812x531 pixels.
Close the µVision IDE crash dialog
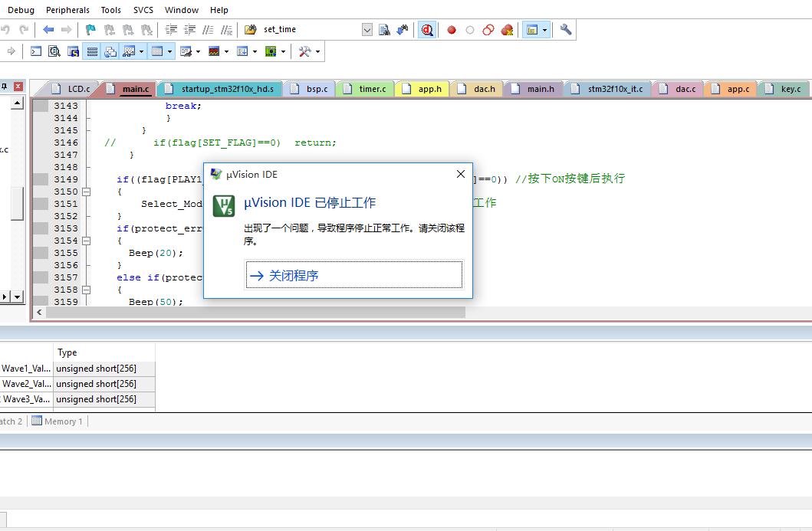pyautogui.click(x=461, y=174)
